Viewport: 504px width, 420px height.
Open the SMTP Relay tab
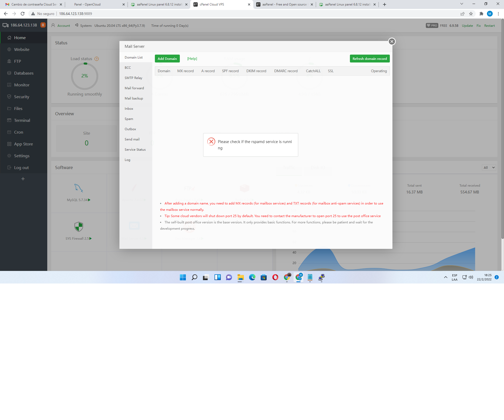(x=133, y=78)
